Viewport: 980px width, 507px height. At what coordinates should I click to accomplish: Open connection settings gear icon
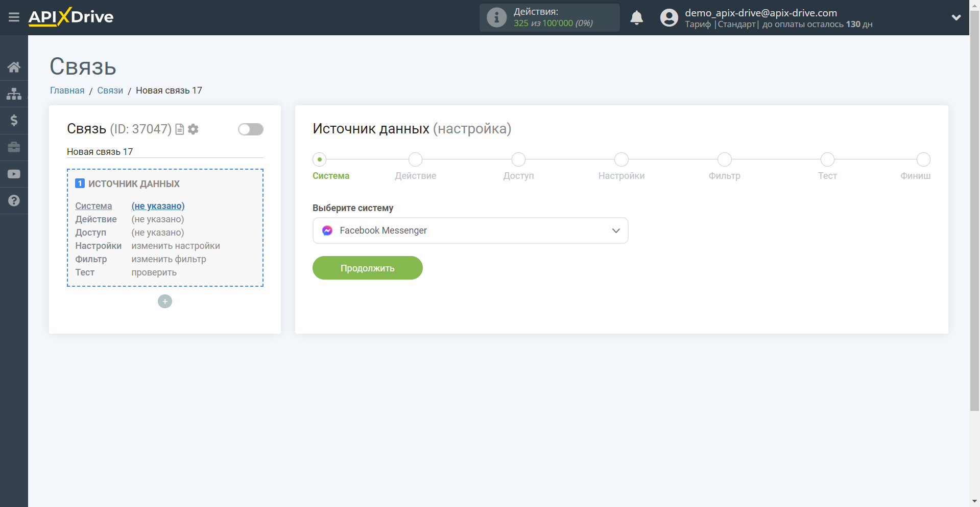click(193, 129)
